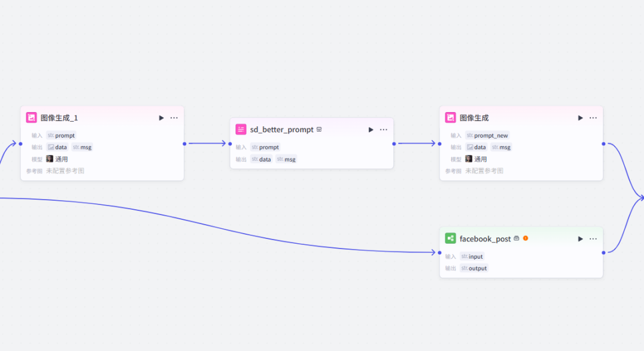Click the small badge beside sd_better_prompt title
The width and height of the screenshot is (644, 351).
click(320, 129)
